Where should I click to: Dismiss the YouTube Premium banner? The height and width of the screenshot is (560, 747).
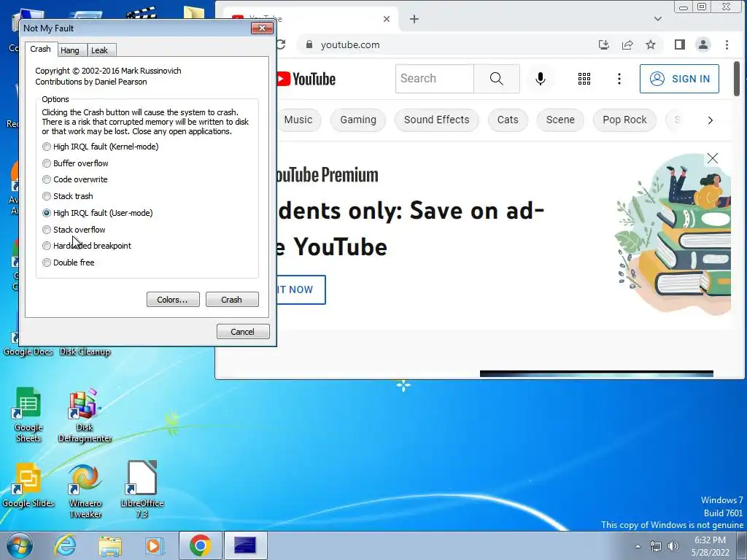tap(712, 158)
